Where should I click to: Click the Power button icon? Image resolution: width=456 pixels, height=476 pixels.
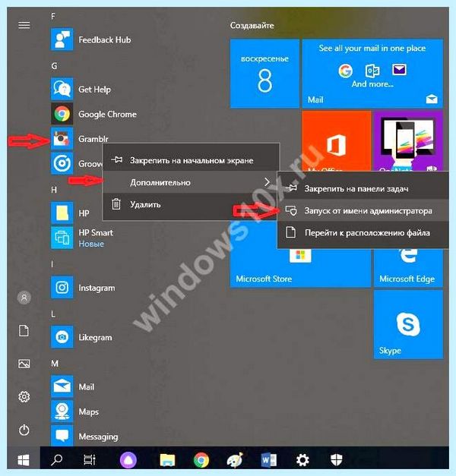[x=24, y=430]
